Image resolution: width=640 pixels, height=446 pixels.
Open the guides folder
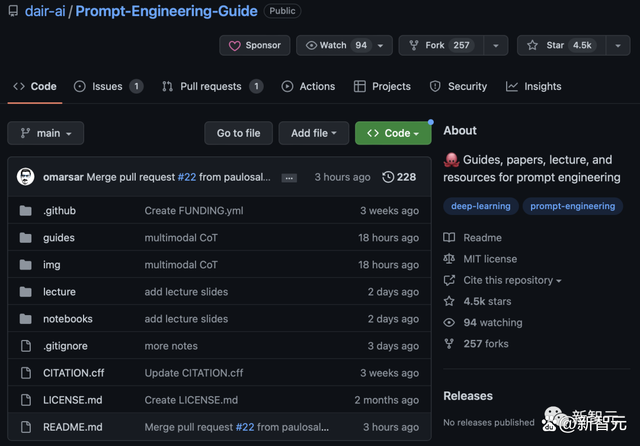[x=59, y=237]
